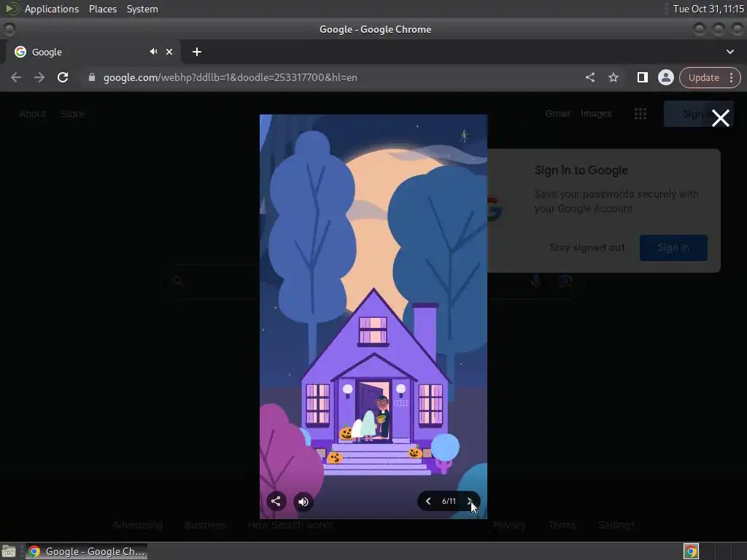Click the search magnifier icon
The width and height of the screenshot is (747, 560).
(x=178, y=281)
